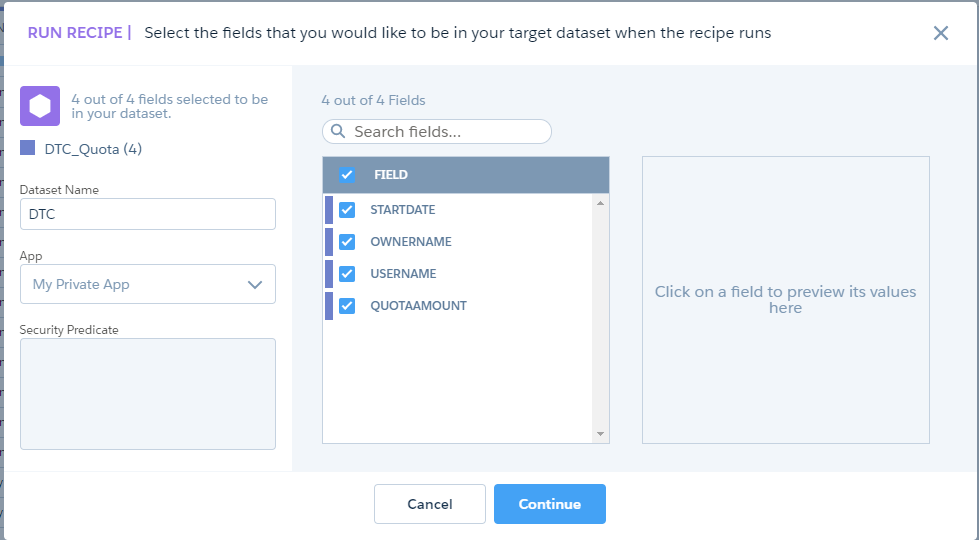Uncheck the OWNERNAME field checkbox
This screenshot has height=540, width=979.
(347, 242)
